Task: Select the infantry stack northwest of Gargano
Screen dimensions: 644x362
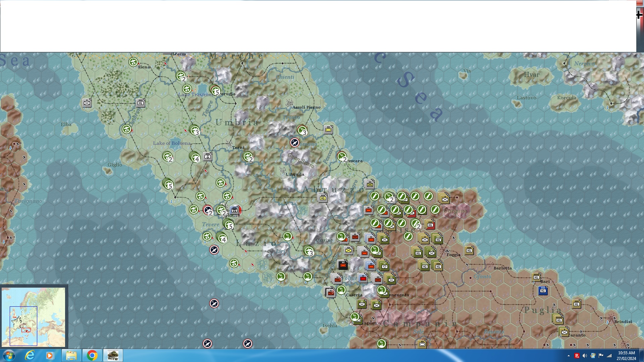Action: click(444, 199)
